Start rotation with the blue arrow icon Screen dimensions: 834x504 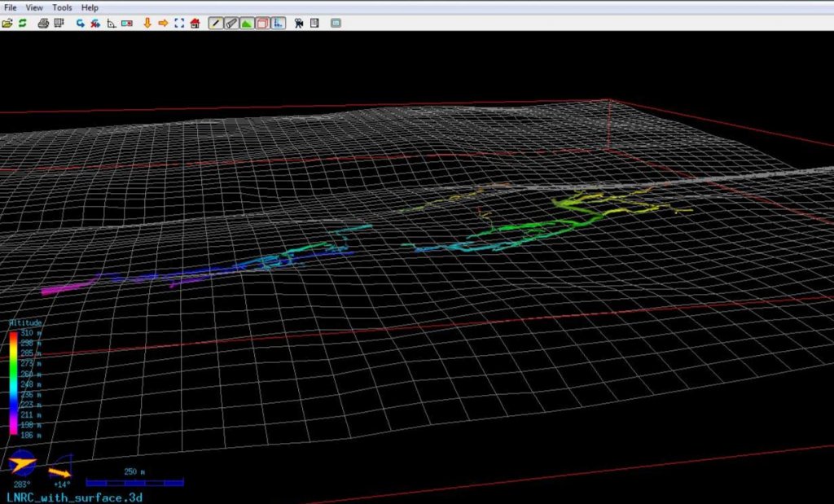(x=81, y=23)
